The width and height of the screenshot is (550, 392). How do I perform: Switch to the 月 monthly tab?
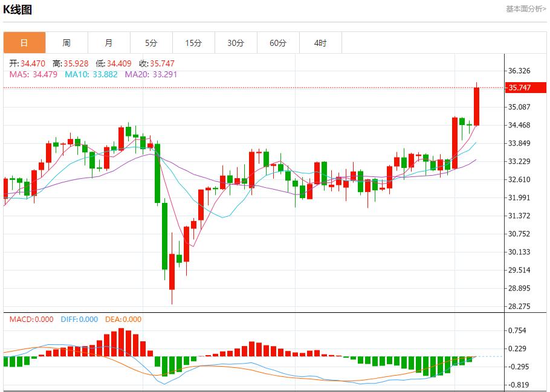pos(109,43)
